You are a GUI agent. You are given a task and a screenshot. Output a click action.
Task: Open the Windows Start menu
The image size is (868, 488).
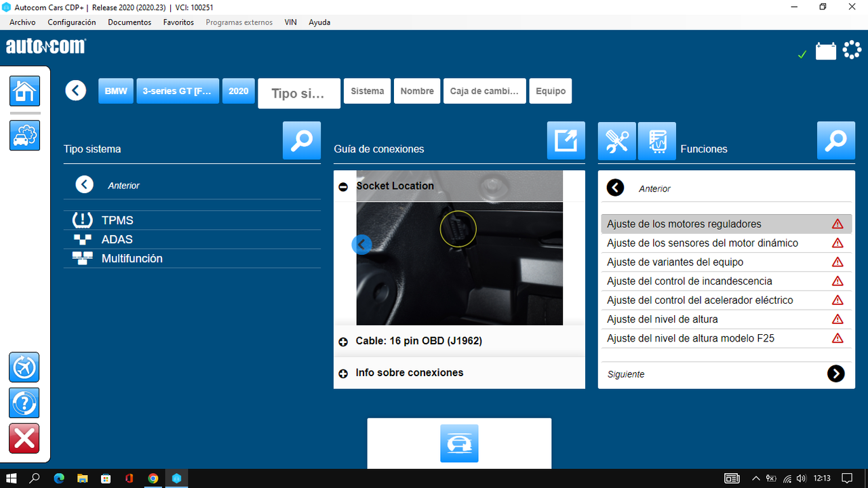click(x=12, y=478)
